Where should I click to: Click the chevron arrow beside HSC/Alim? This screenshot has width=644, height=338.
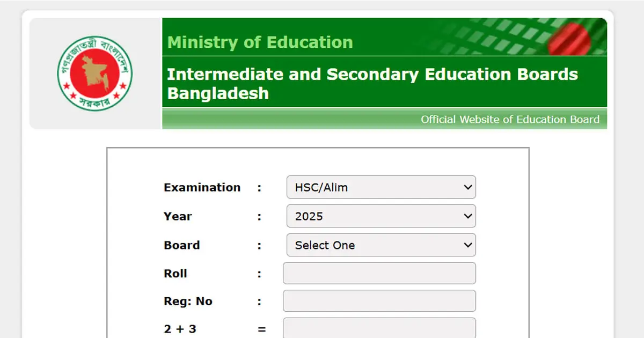click(467, 187)
